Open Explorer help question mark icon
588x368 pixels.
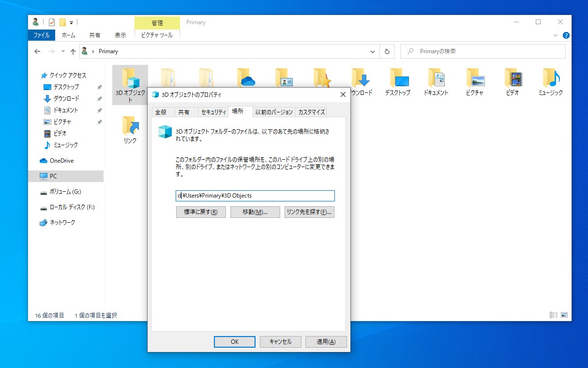[566, 35]
